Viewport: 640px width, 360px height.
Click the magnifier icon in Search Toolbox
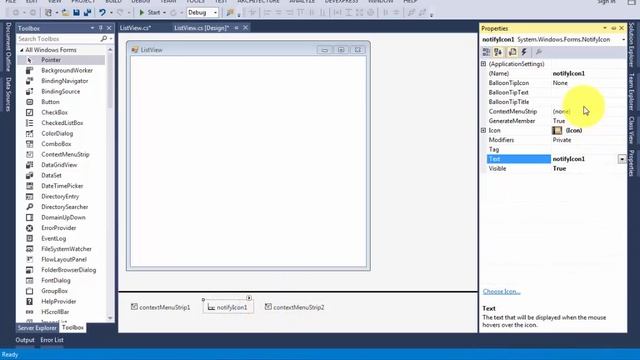pos(104,39)
